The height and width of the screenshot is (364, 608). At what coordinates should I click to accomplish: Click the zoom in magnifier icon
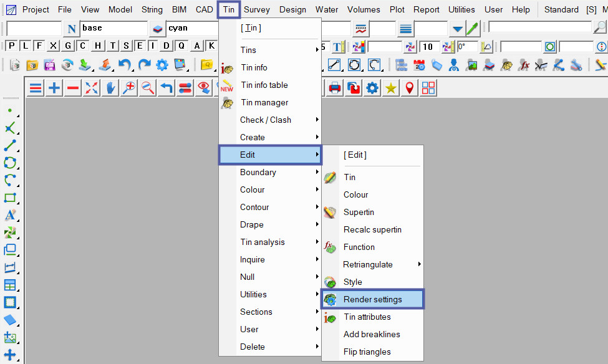[x=129, y=88]
